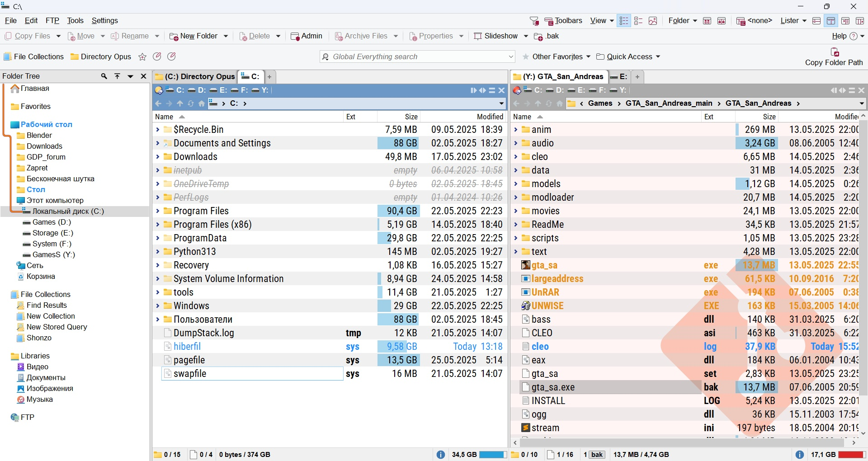Click the Properties button
The image size is (868, 461).
[431, 36]
